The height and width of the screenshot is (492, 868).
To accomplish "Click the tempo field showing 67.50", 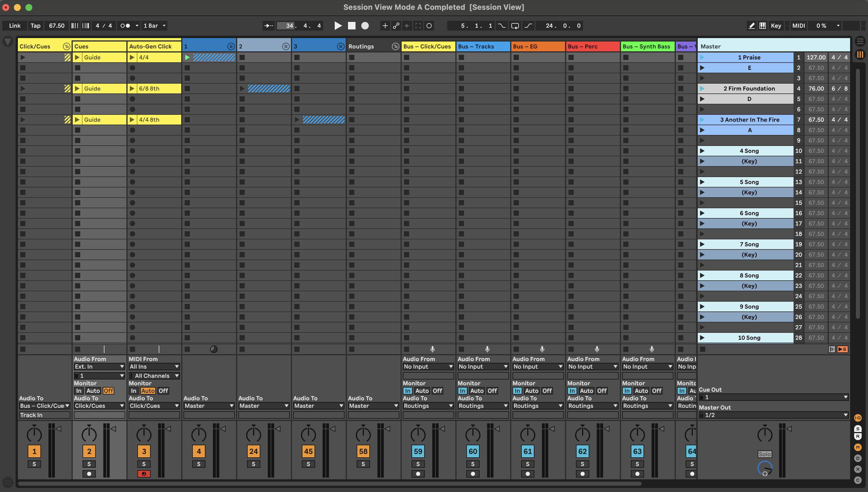I will tap(56, 25).
